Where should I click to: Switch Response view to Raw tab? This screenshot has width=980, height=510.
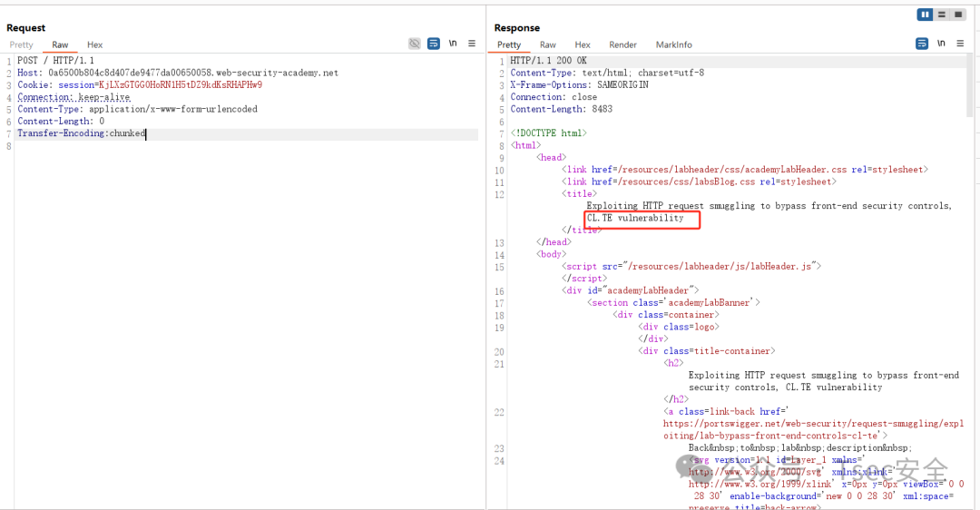547,45
